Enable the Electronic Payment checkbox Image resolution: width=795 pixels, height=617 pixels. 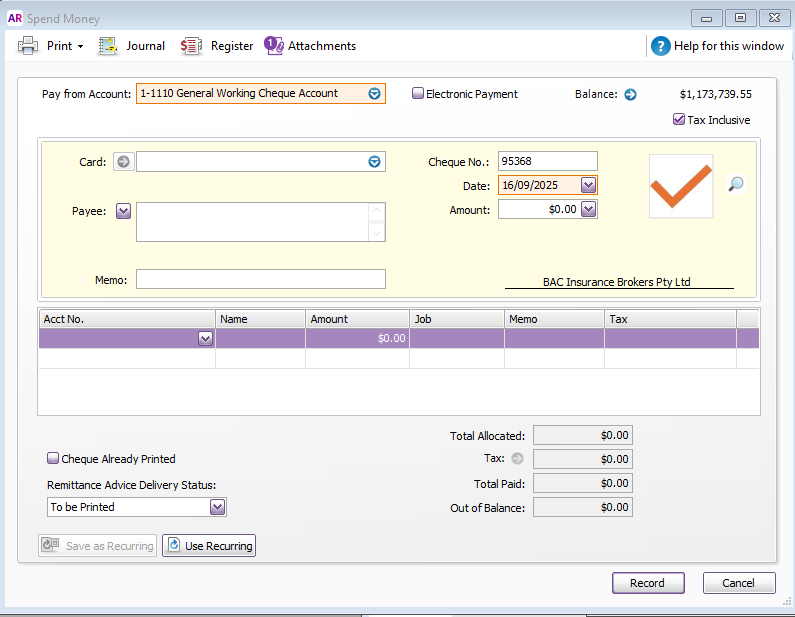click(x=419, y=94)
